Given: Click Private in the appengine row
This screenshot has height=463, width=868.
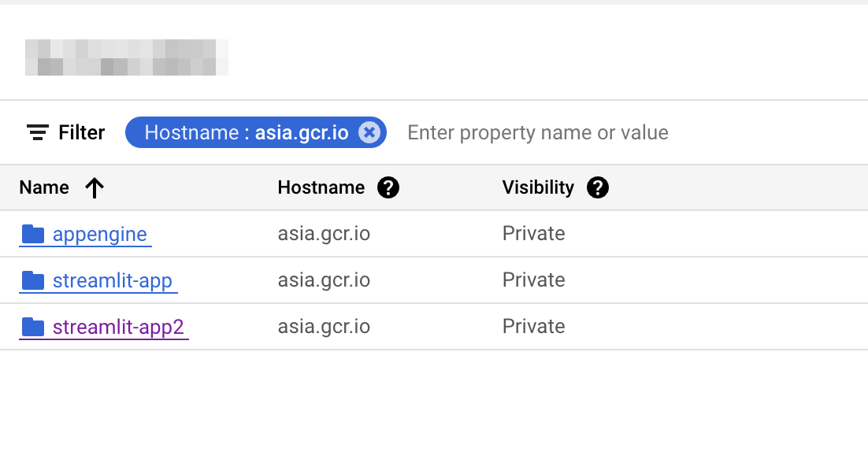Looking at the screenshot, I should pos(533,234).
